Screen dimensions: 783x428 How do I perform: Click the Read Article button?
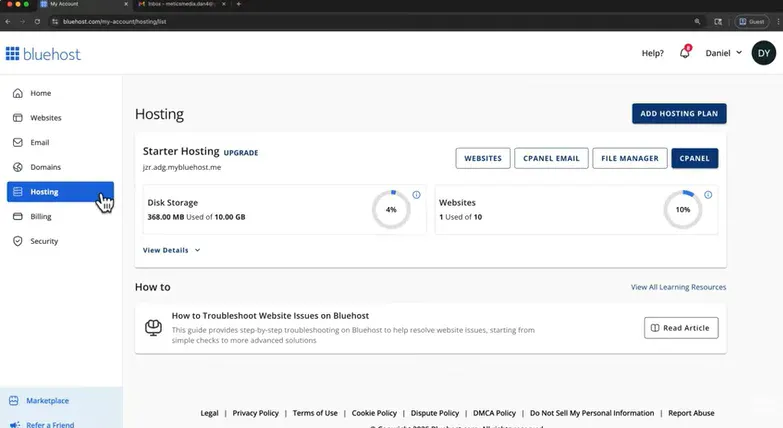681,328
